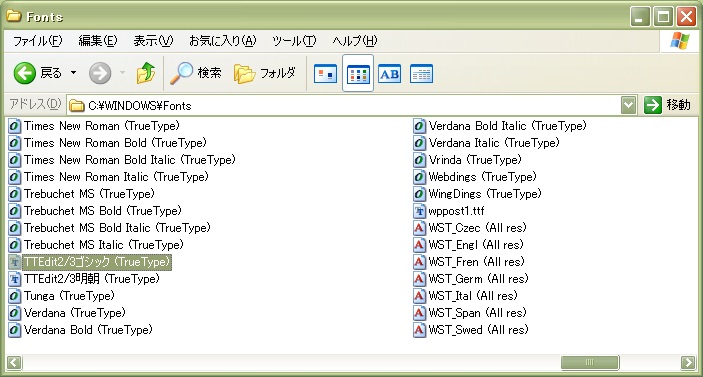Click the 移動 go button

668,105
